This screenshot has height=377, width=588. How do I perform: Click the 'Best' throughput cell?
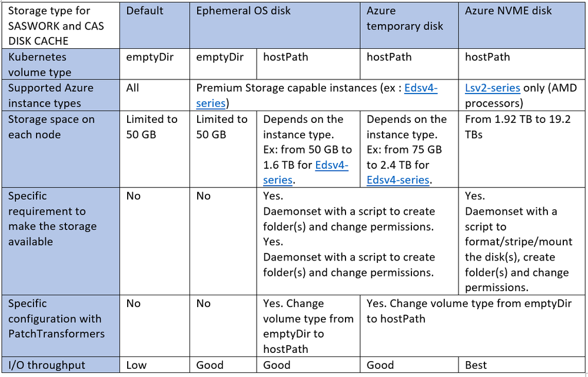(476, 365)
